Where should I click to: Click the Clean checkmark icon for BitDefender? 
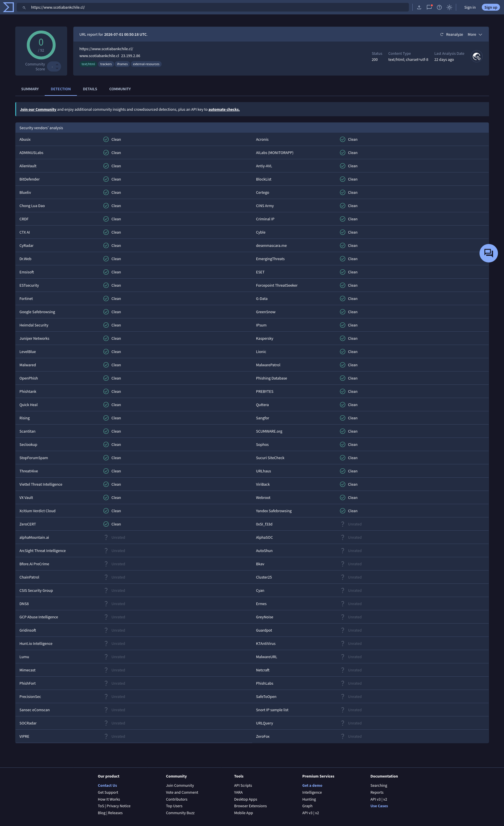[x=106, y=179]
